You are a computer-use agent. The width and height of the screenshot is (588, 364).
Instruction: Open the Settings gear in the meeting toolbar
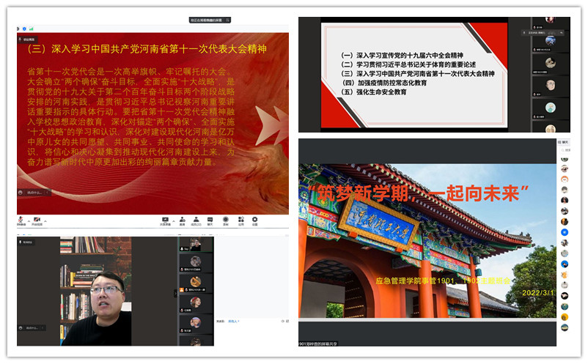254,220
